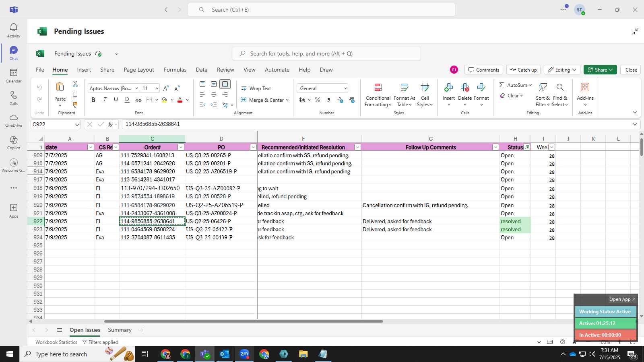Increase font size with grow icon
This screenshot has height=362, width=644.
(x=166, y=88)
